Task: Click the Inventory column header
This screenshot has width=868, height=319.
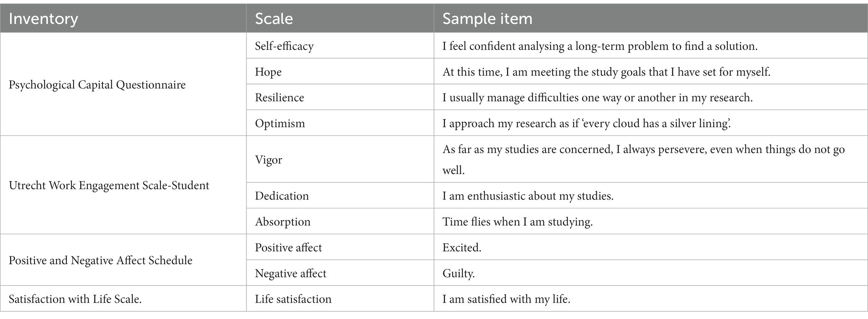Action: [x=123, y=18]
